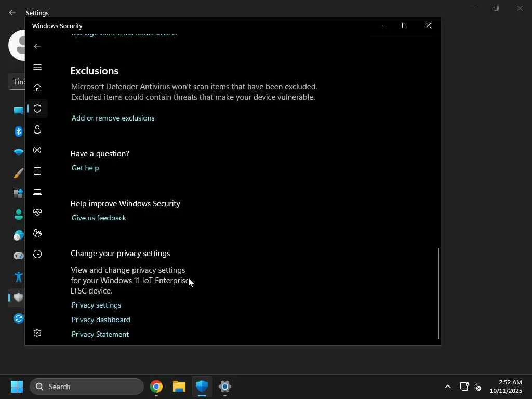Image resolution: width=532 pixels, height=399 pixels.
Task: Click 'Have a question?' text
Action: (100, 154)
